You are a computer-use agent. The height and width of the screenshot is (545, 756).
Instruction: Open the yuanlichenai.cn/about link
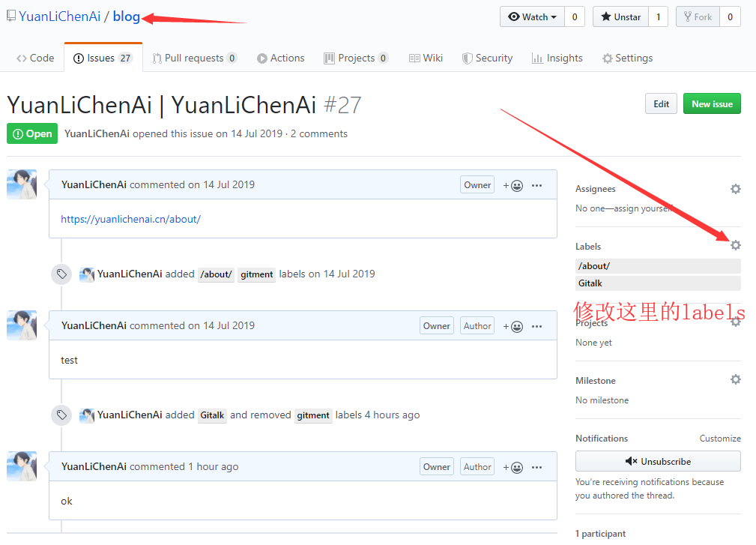tap(131, 219)
